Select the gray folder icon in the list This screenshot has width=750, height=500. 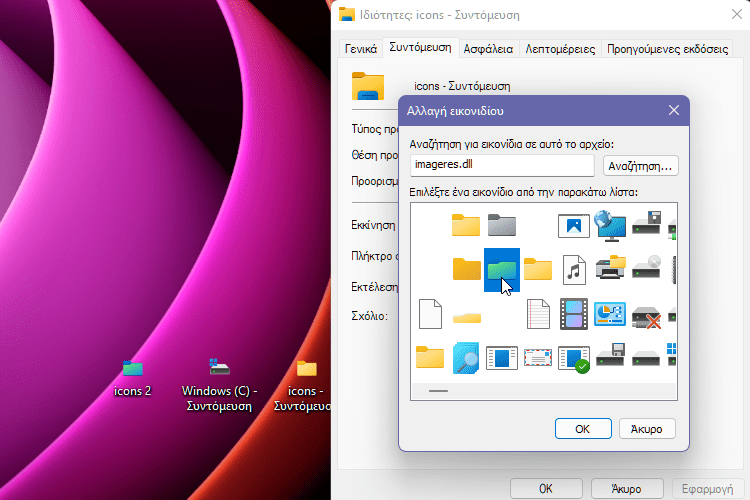502,225
